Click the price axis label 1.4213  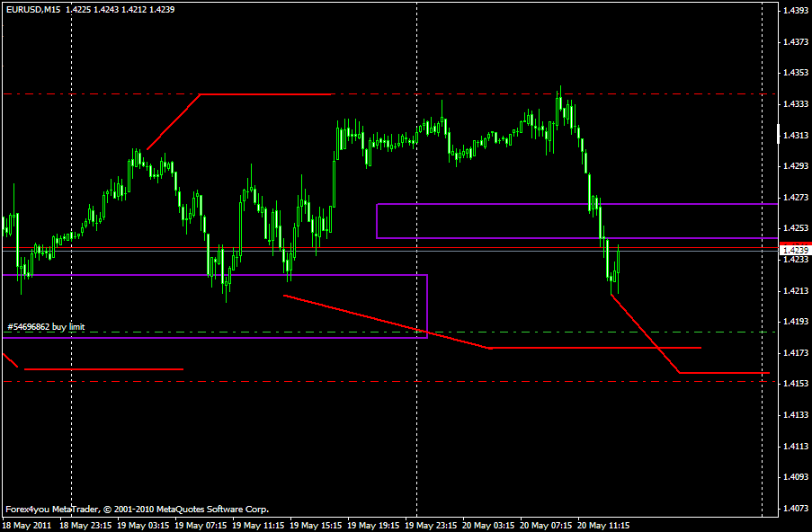click(796, 291)
